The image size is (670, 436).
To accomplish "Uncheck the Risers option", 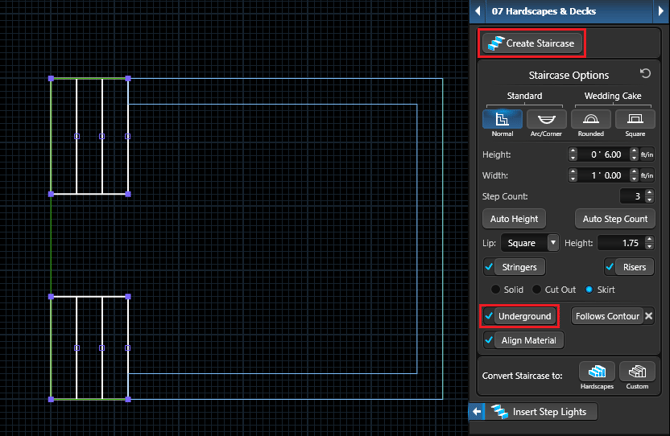I will 610,267.
